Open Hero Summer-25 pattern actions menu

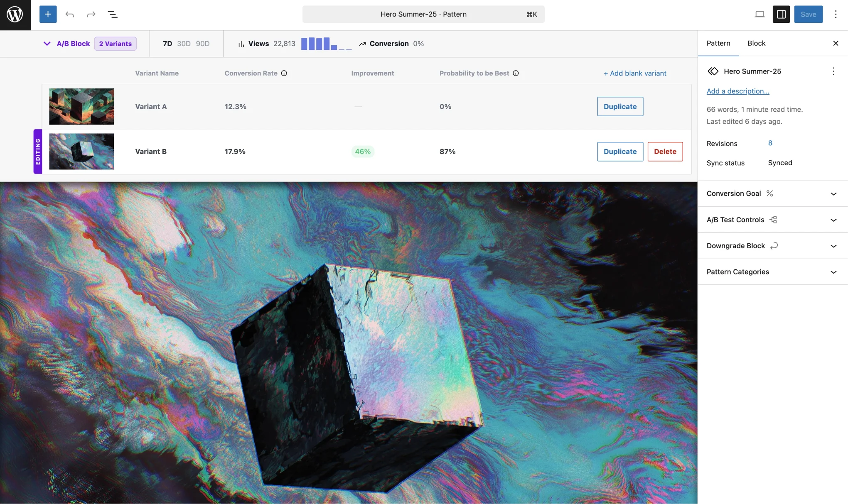tap(833, 71)
